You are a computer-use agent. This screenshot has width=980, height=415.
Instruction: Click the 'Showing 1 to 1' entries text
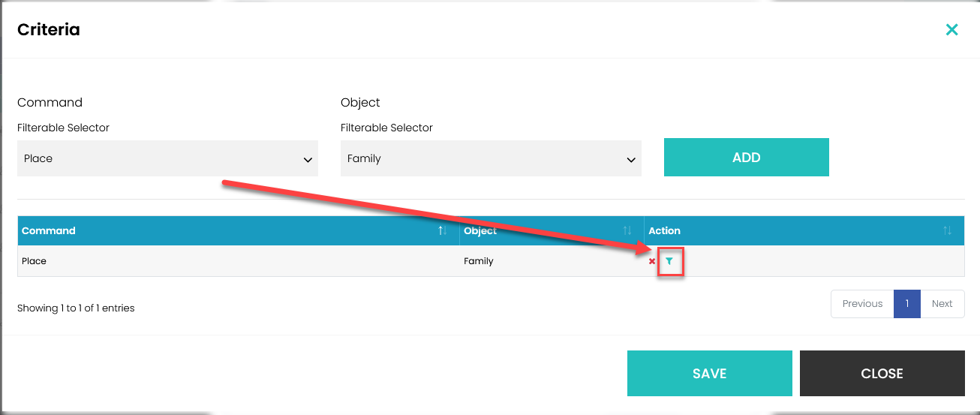tap(76, 308)
